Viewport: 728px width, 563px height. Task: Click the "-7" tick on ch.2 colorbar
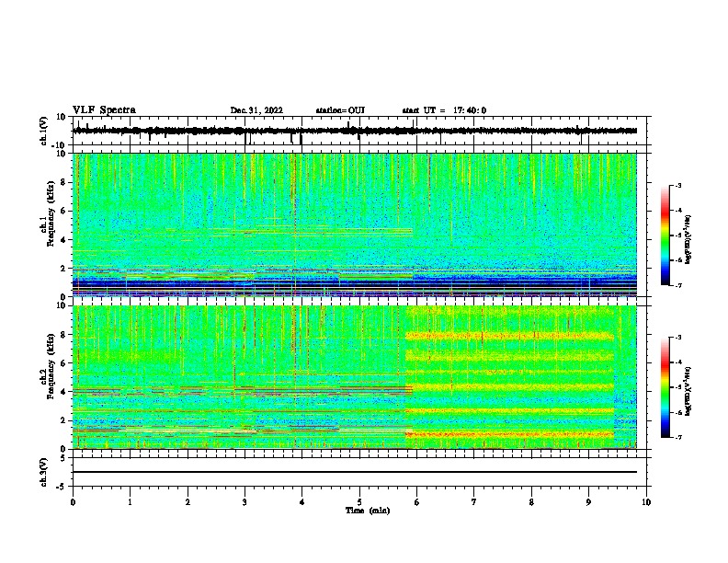pyautogui.click(x=677, y=437)
